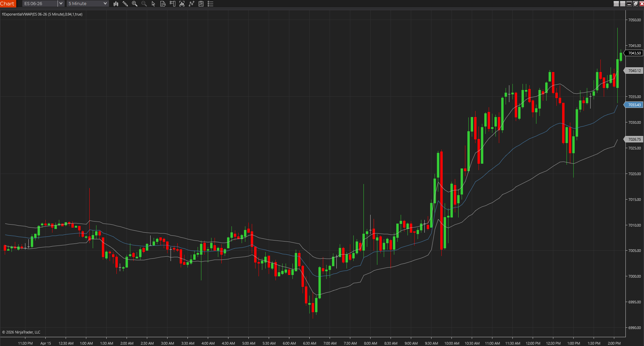This screenshot has width=644, height=346.
Task: Open the Chart Trader panel icon
Action: 172,4
